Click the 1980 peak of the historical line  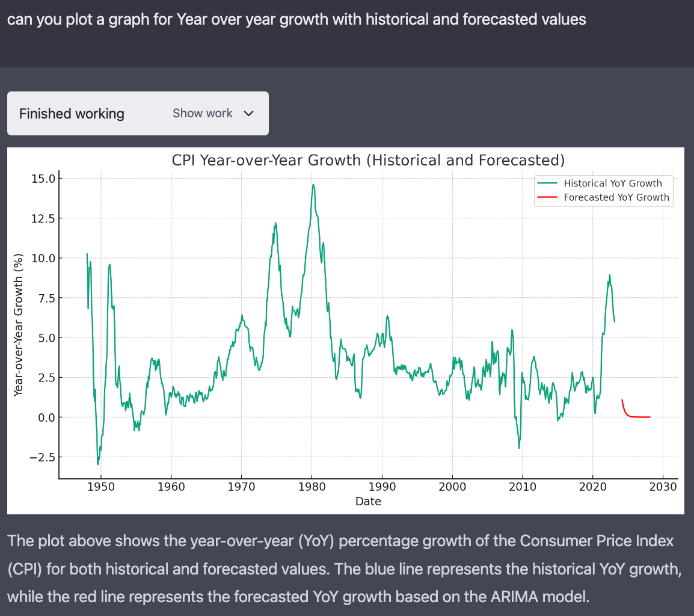pyautogui.click(x=313, y=186)
